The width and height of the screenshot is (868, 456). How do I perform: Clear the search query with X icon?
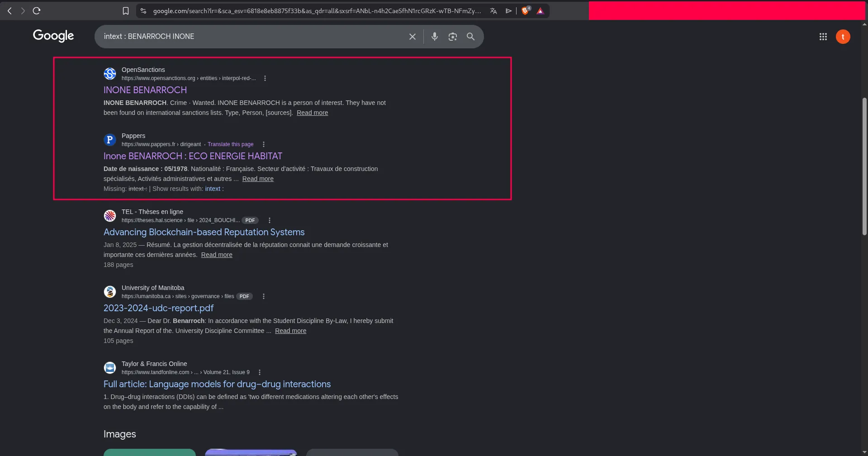pos(412,37)
